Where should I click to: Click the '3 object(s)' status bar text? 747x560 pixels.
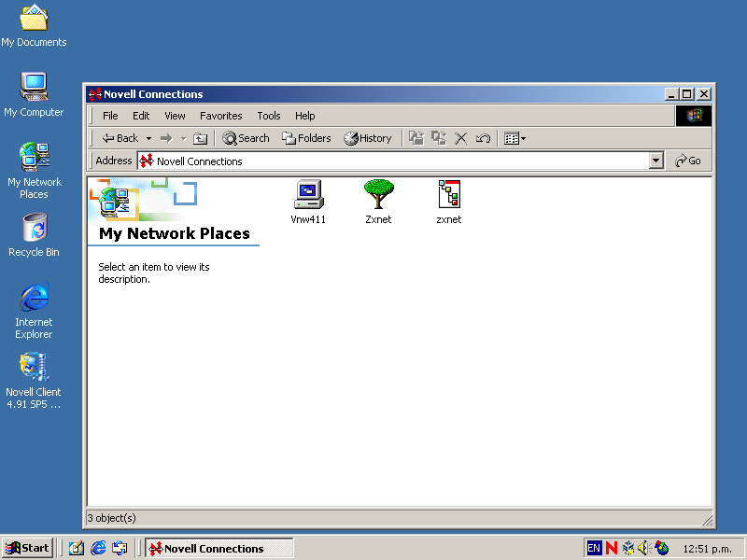click(x=111, y=518)
